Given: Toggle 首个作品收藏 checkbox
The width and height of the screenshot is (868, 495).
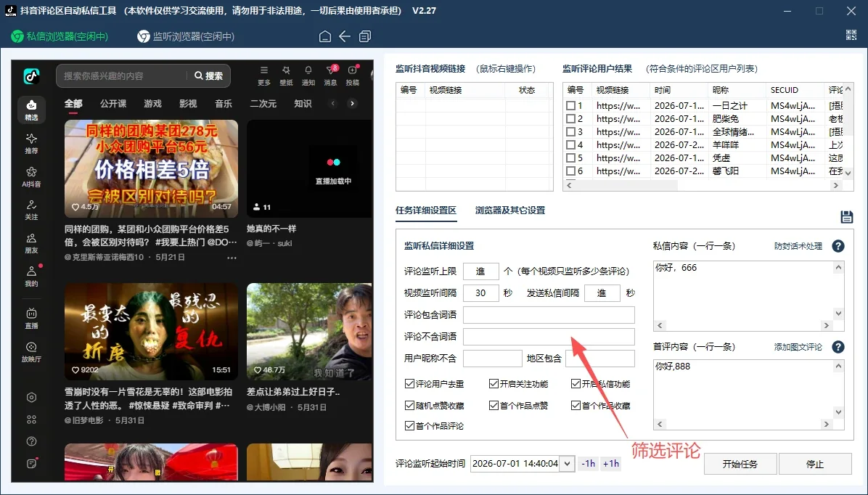Looking at the screenshot, I should [x=576, y=405].
